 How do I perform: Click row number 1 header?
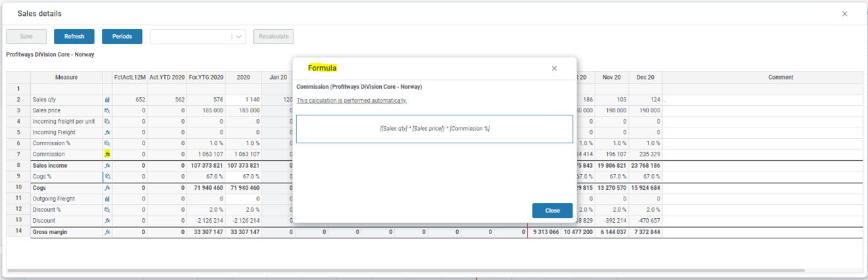tap(18, 89)
